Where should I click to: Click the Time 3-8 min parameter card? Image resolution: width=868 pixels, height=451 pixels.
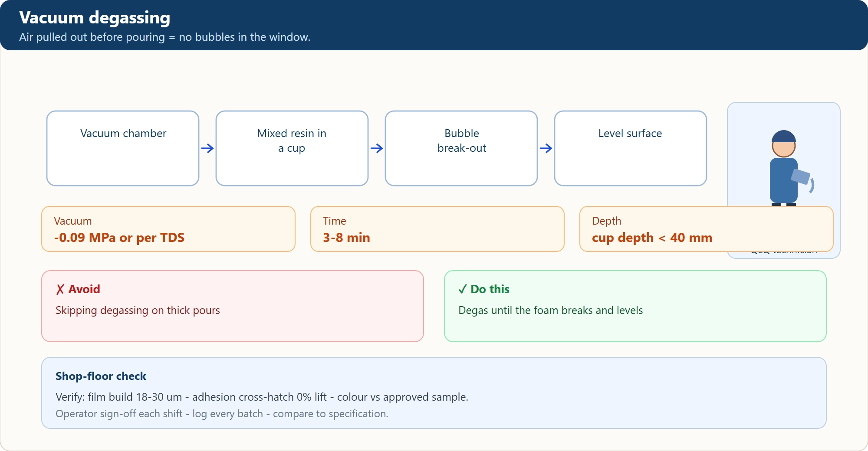coord(437,229)
